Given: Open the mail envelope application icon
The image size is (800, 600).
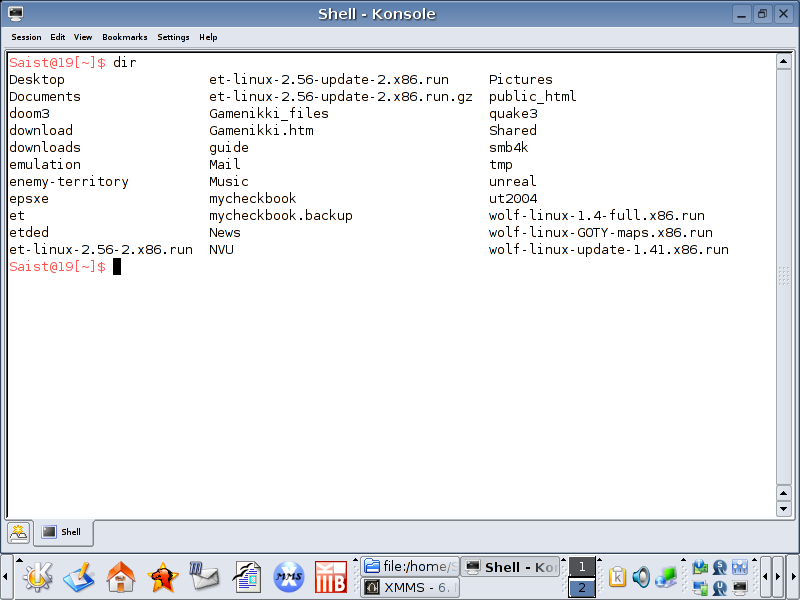Looking at the screenshot, I should [204, 577].
